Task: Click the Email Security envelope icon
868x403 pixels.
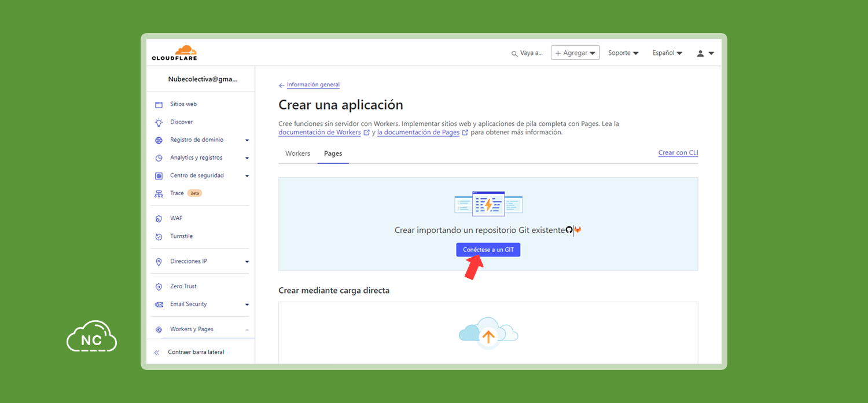Action: point(159,305)
